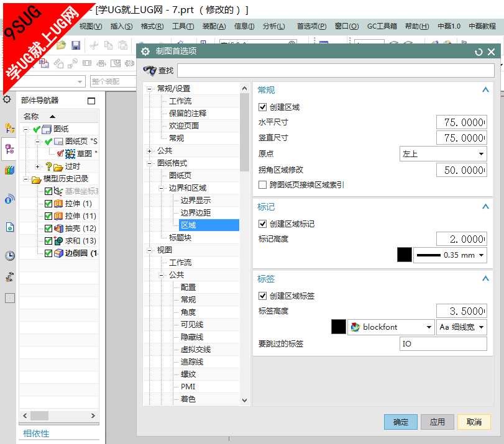Screen dimensions: 504x444
Task: Collapse the 标签 section chevron
Action: click(485, 279)
